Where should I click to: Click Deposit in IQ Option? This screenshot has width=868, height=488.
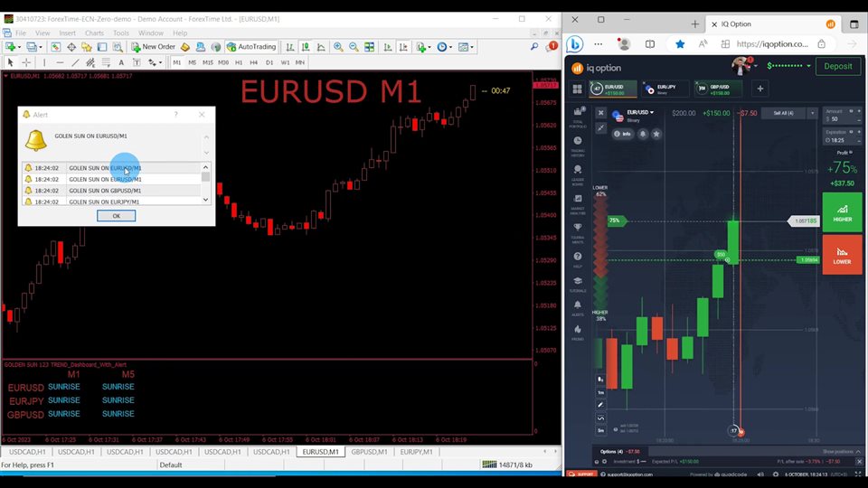(x=838, y=66)
